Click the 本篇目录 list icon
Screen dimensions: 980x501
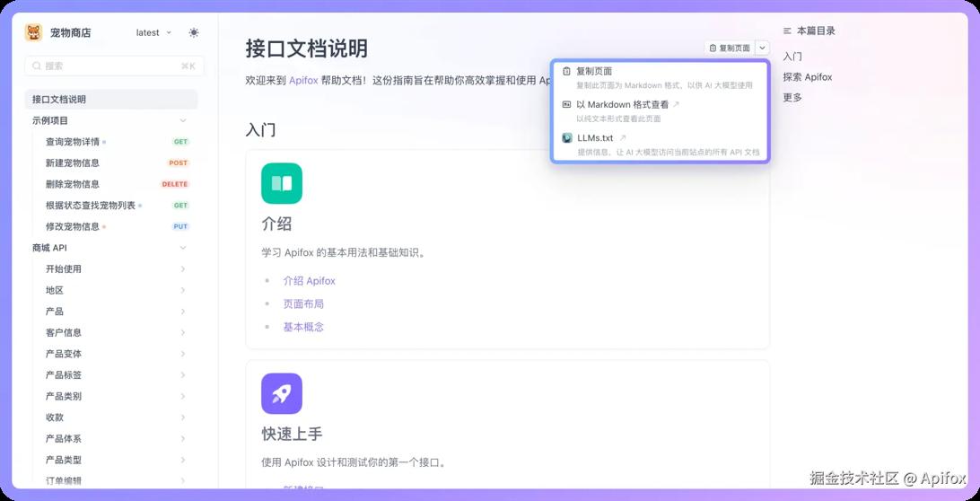pos(787,31)
